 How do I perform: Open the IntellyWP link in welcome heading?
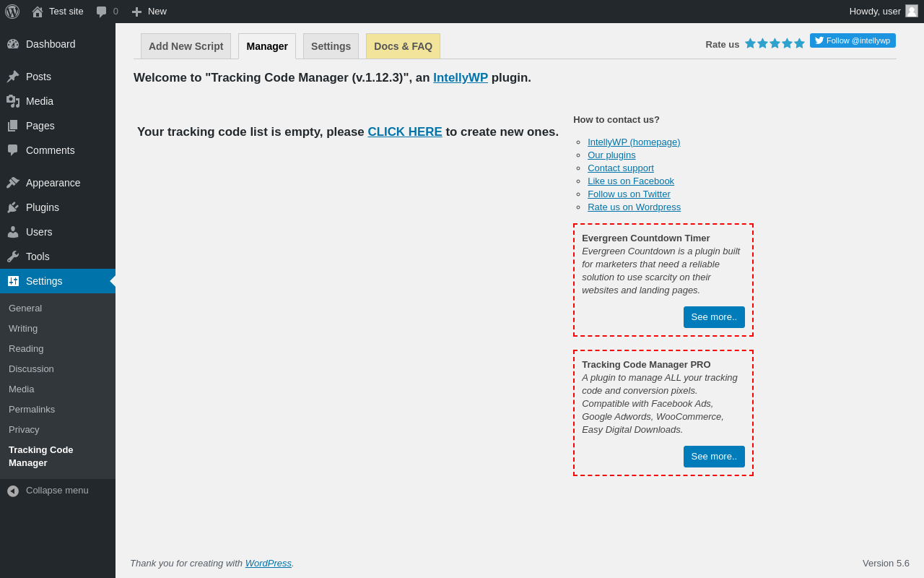(461, 78)
